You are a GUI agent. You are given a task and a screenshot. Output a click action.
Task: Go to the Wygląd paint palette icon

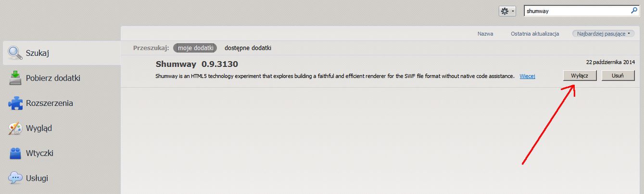point(16,128)
